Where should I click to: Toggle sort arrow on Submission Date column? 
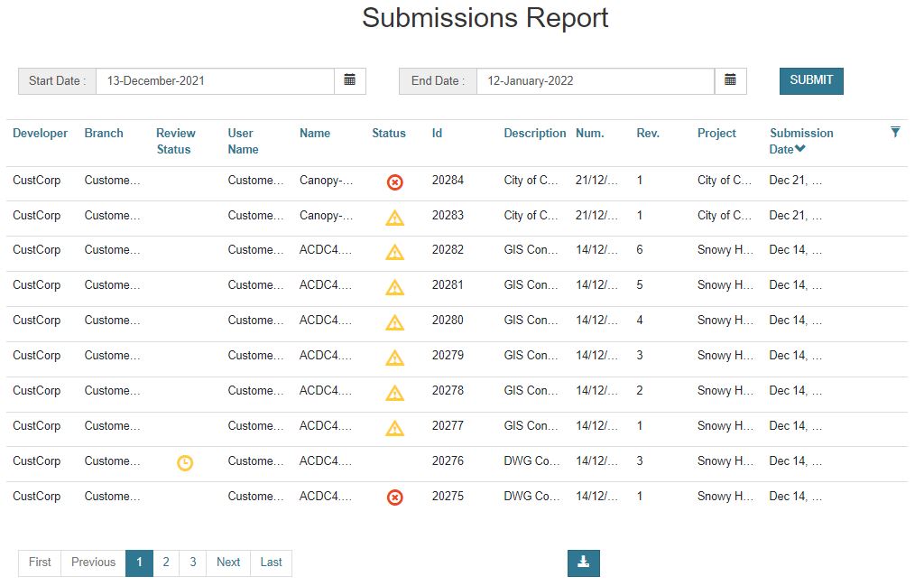click(x=800, y=149)
